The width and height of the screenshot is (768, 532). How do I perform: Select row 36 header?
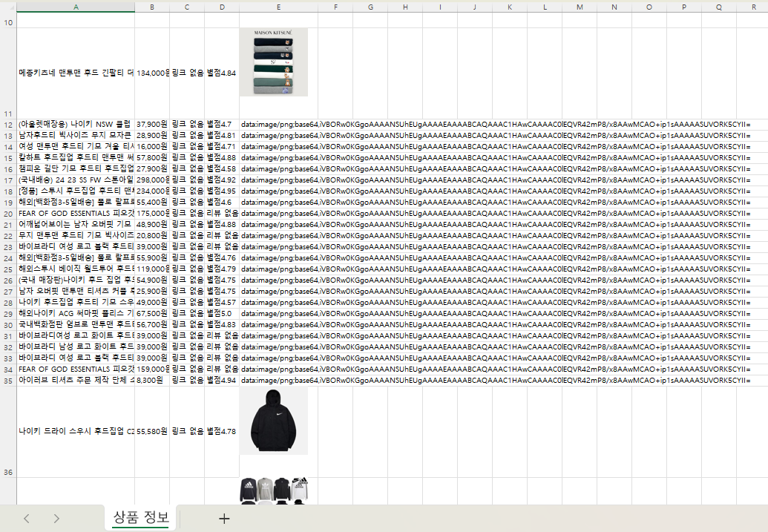[x=8, y=432]
